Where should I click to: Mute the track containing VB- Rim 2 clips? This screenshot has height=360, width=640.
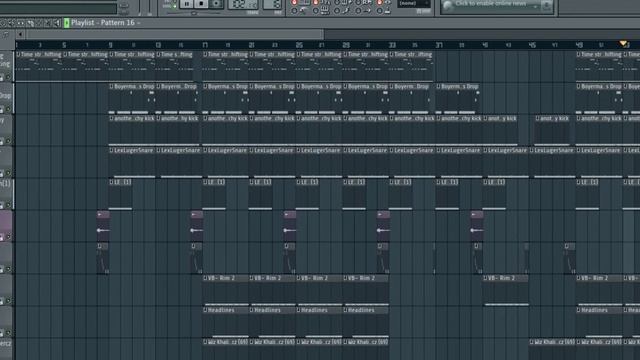[8, 301]
